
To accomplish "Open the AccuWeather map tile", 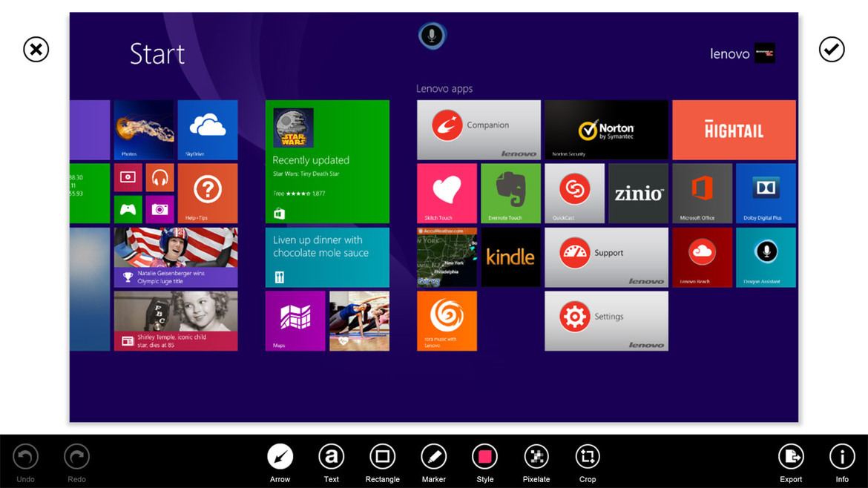I will tap(447, 257).
